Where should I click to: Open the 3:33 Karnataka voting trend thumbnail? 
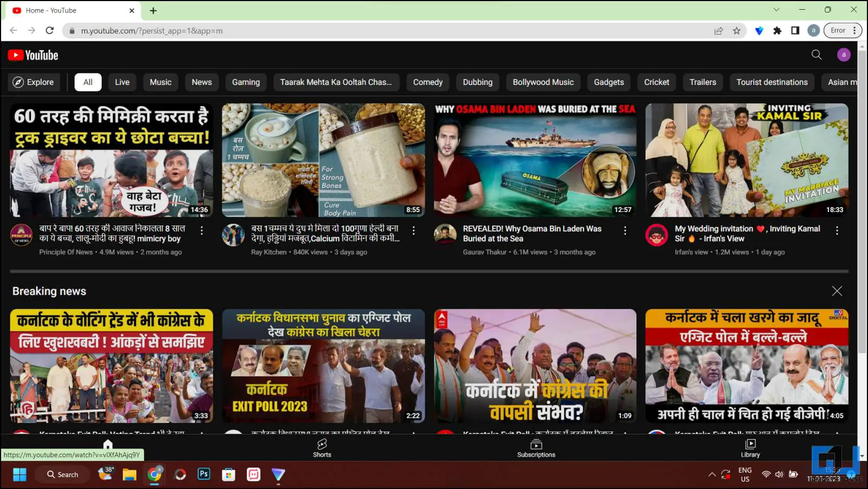coord(111,366)
